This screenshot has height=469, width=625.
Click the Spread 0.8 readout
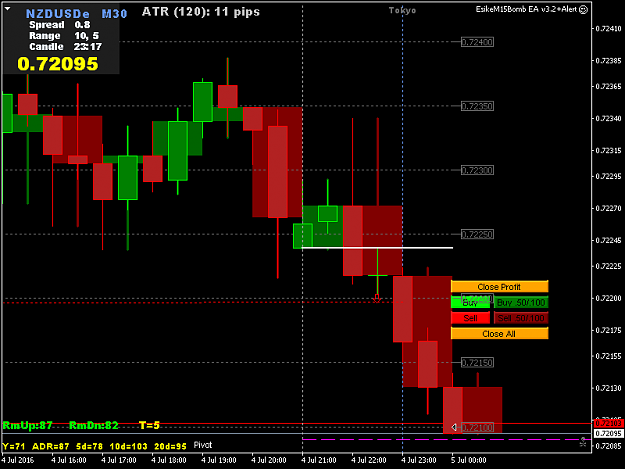pos(60,25)
